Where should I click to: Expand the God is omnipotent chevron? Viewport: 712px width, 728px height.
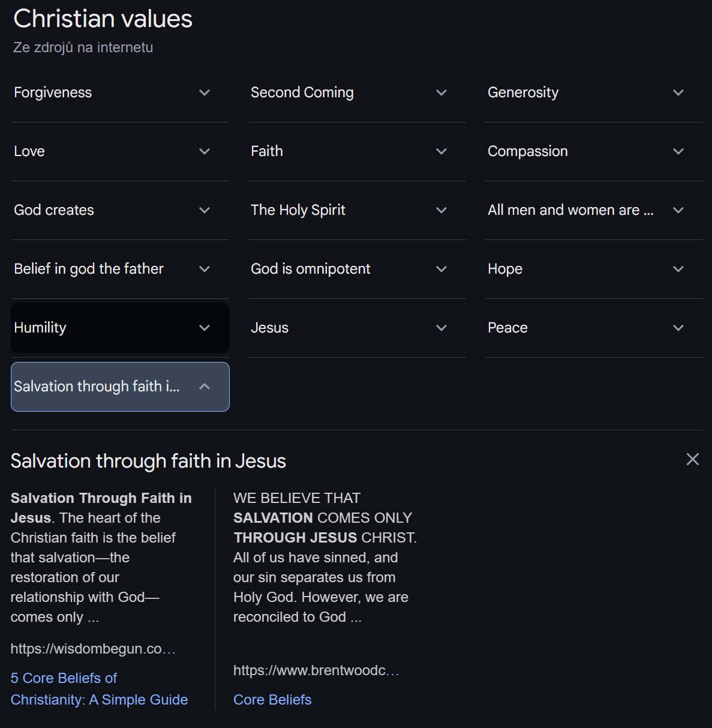(441, 269)
